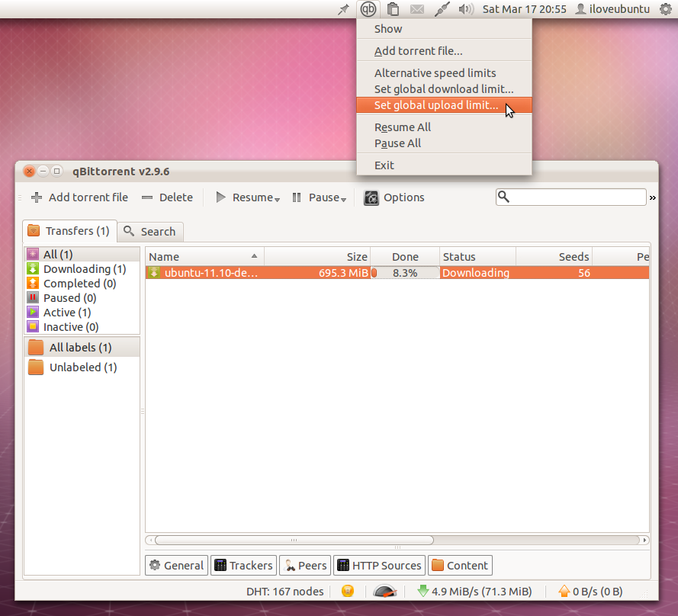Open the HTTP Sources properties button
Viewport: 678px width, 616px height.
coord(379,566)
